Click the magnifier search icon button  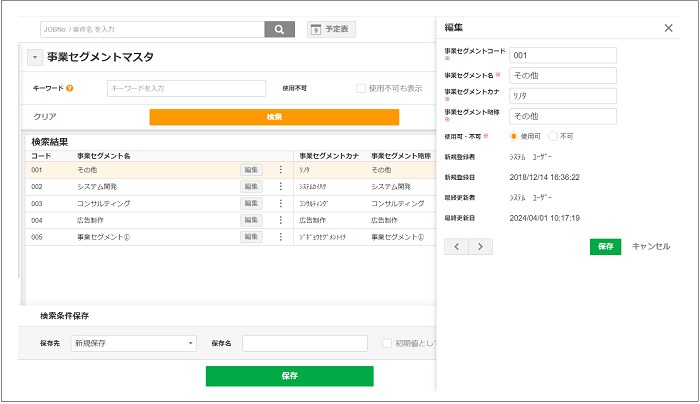point(279,30)
